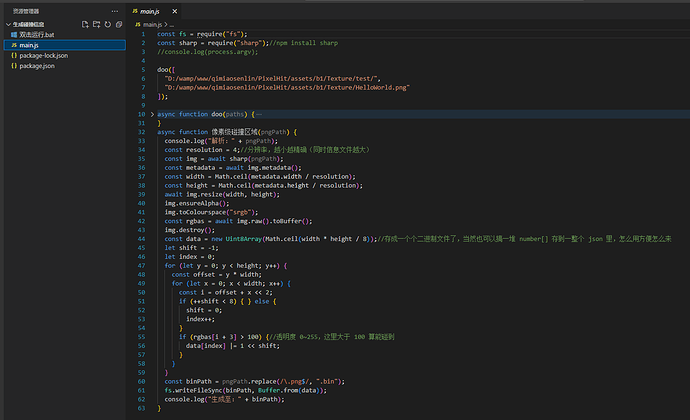Viewport: 690px width, 420px height.
Task: Open main.js in the file tree
Action: pos(29,45)
